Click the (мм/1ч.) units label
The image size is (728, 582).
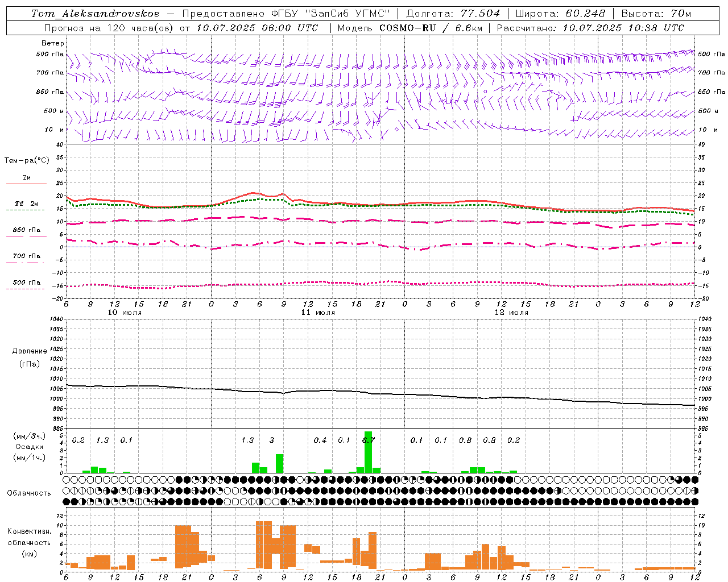[28, 458]
